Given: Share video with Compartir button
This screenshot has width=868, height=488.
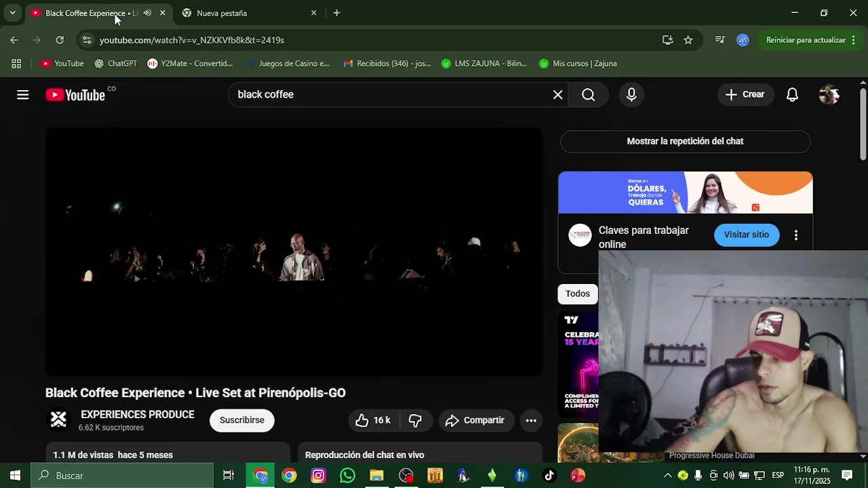Looking at the screenshot, I should tap(476, 420).
